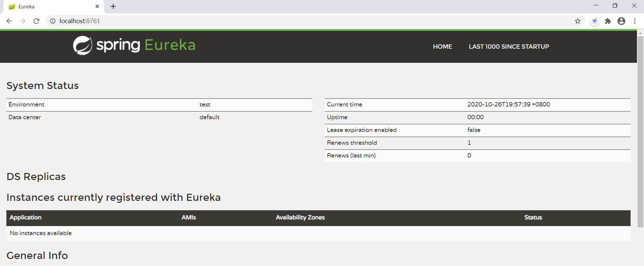Bookmark this page with the star icon
The image size is (644, 266).
click(x=578, y=21)
